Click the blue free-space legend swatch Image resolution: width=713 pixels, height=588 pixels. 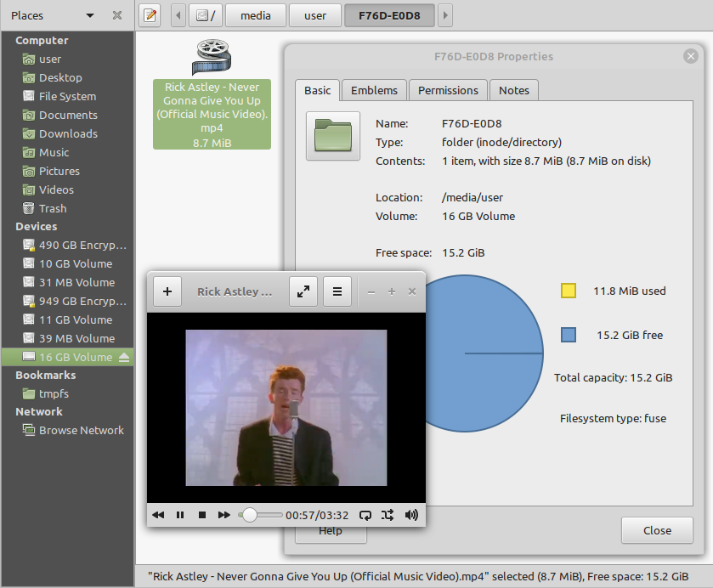point(569,335)
